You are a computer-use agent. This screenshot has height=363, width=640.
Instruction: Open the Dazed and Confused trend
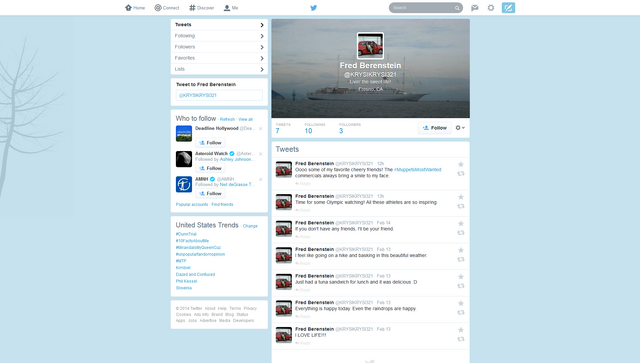pyautogui.click(x=196, y=274)
